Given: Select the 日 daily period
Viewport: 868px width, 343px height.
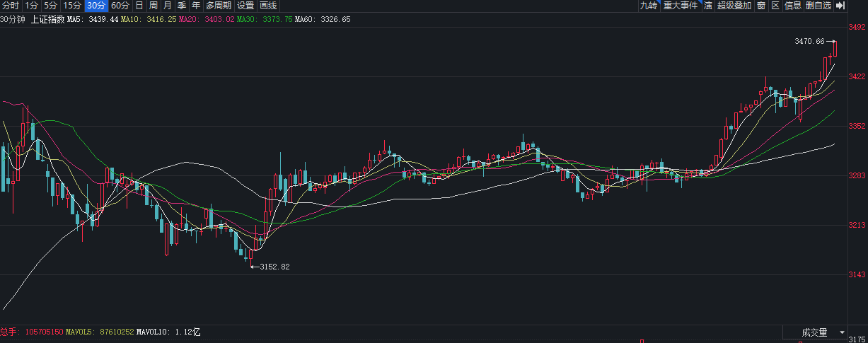Looking at the screenshot, I should click(x=139, y=6).
